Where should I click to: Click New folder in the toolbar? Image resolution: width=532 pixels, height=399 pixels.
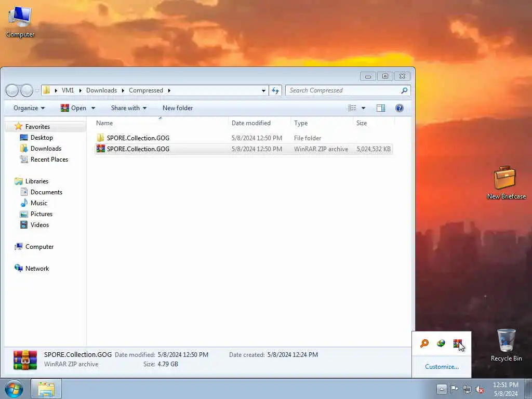[178, 108]
